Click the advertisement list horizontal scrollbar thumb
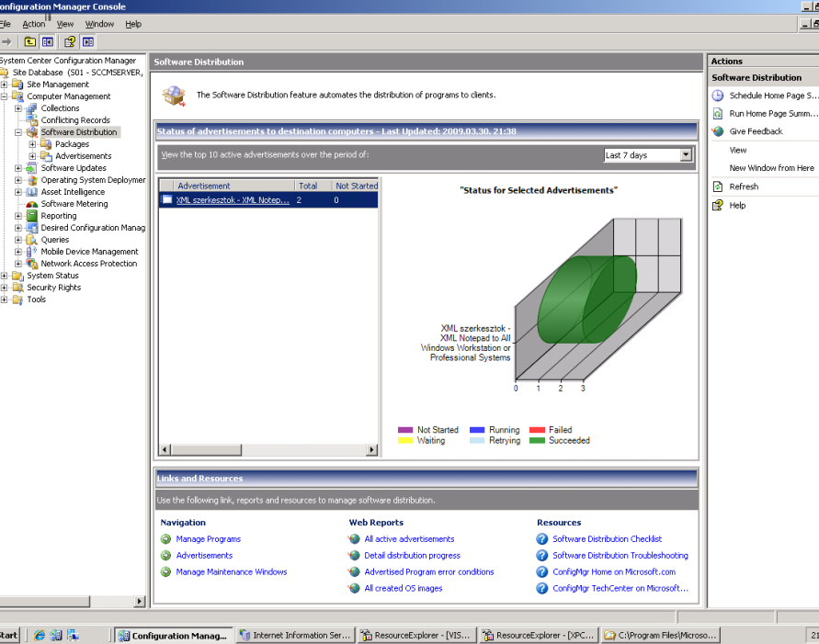This screenshot has height=644, width=819. (206, 450)
